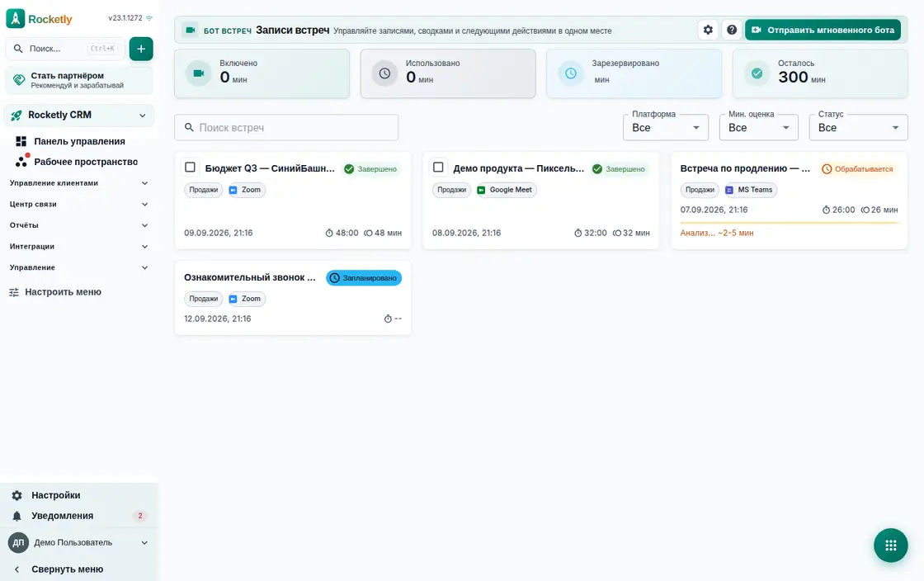Open the Мин. оценка dropdown
The width and height of the screenshot is (924, 581).
(x=758, y=127)
